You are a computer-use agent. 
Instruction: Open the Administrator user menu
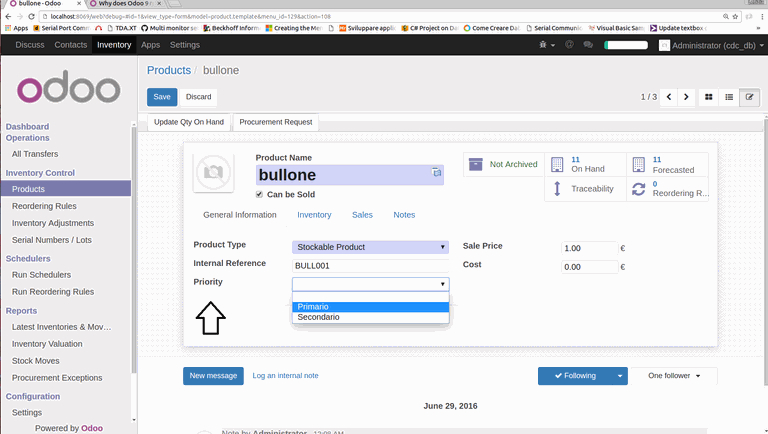[711, 46]
